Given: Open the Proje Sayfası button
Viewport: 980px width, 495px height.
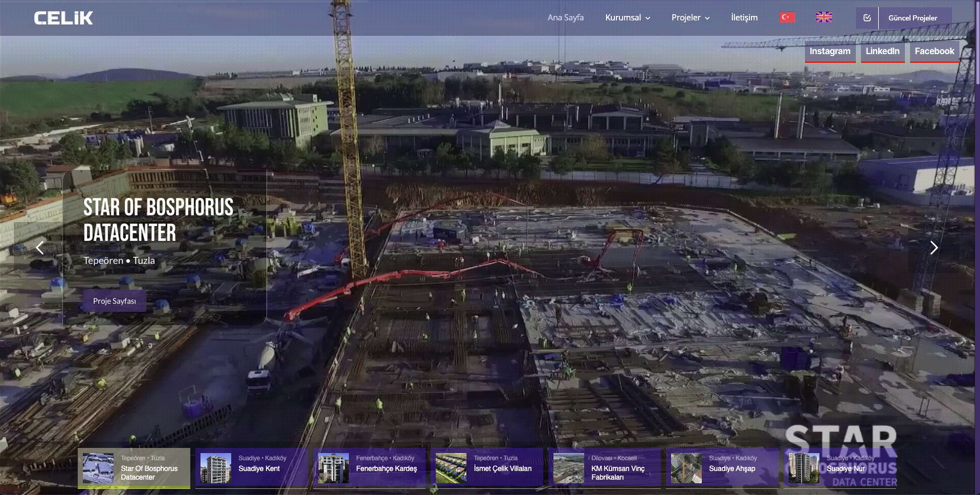Looking at the screenshot, I should point(115,301).
